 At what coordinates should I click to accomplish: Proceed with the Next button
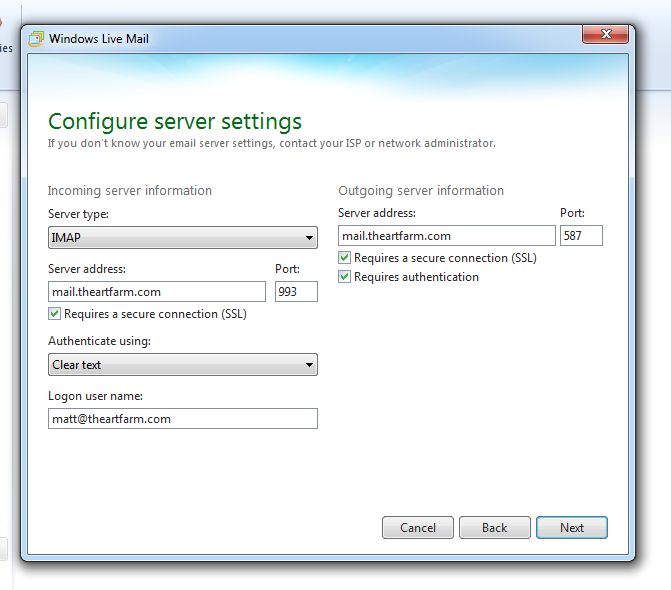[x=572, y=528]
